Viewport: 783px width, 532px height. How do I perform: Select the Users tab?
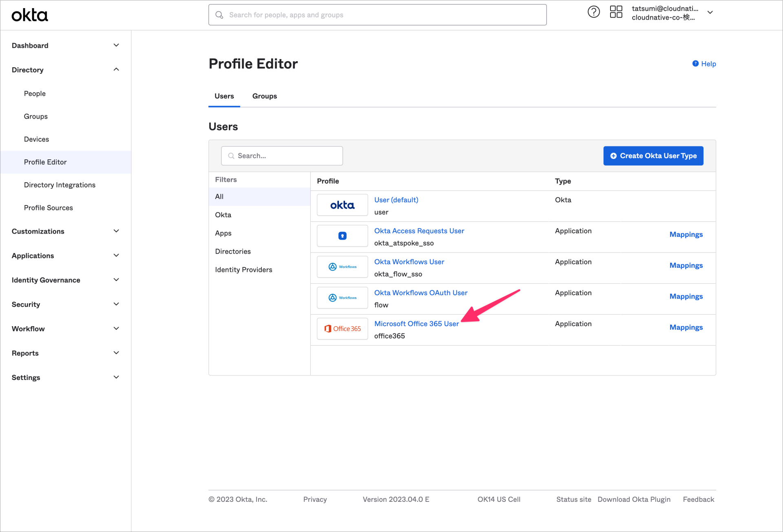click(224, 96)
